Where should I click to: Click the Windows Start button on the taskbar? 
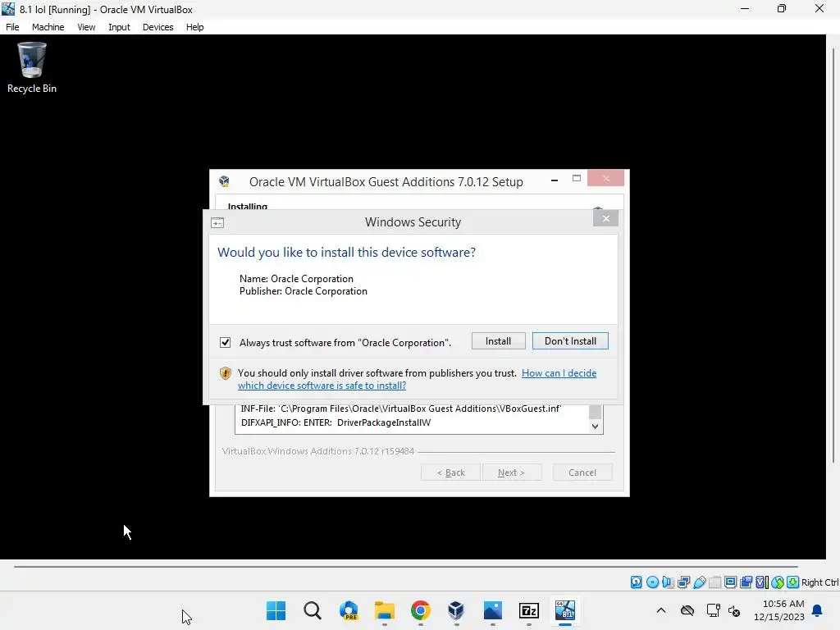pyautogui.click(x=276, y=610)
